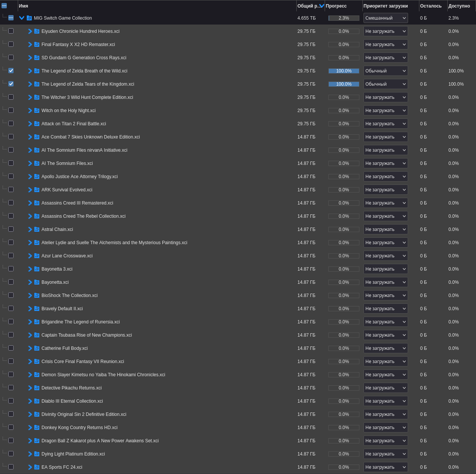This screenshot has height=474, width=476.
Task: Click folder icon beside Assassins Creed III Remastered.xci
Action: coord(37,203)
